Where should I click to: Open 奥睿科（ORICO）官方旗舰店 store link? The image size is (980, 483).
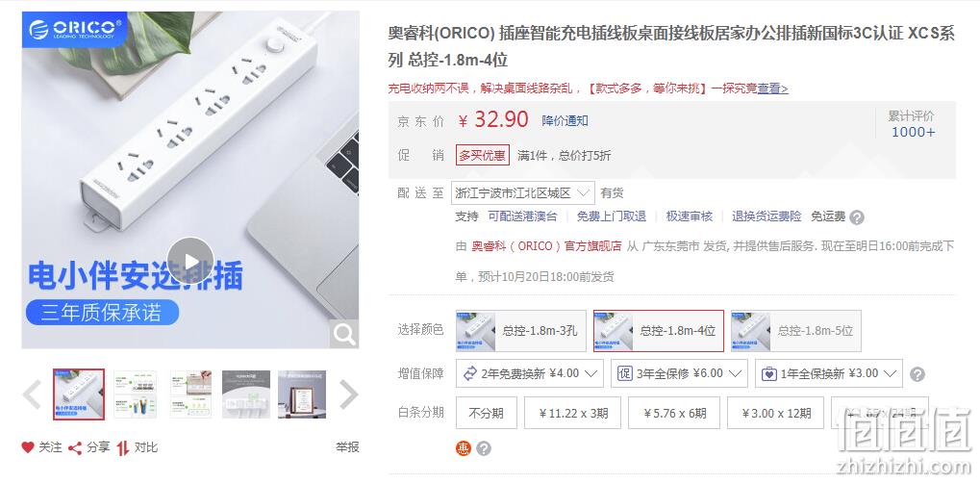(x=547, y=246)
